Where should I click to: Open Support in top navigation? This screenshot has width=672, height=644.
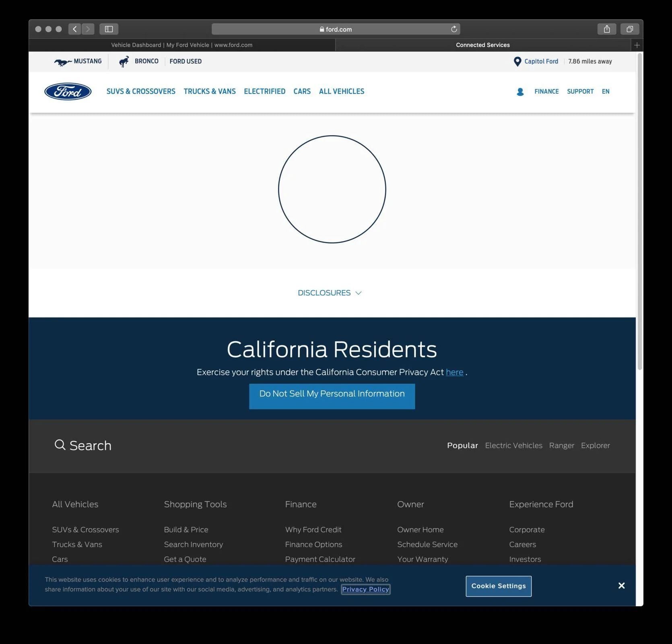(x=580, y=91)
